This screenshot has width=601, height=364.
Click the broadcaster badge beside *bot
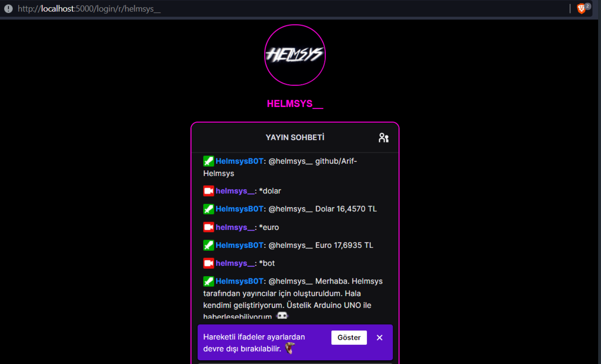[x=209, y=263]
